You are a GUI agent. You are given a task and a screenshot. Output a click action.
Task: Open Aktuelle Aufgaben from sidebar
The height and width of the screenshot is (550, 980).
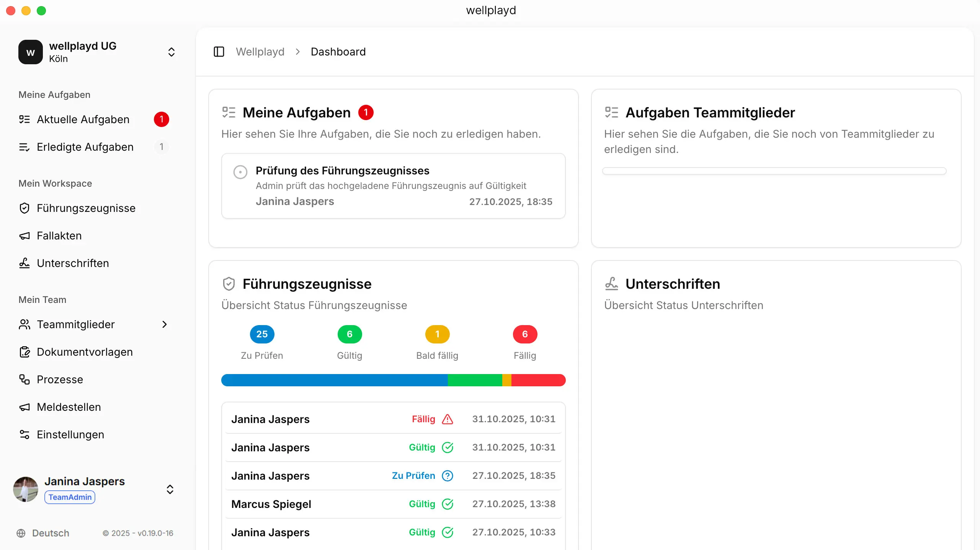point(83,119)
